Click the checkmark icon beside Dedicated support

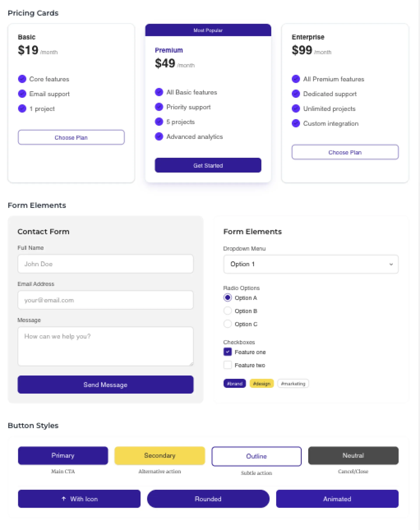296,94
